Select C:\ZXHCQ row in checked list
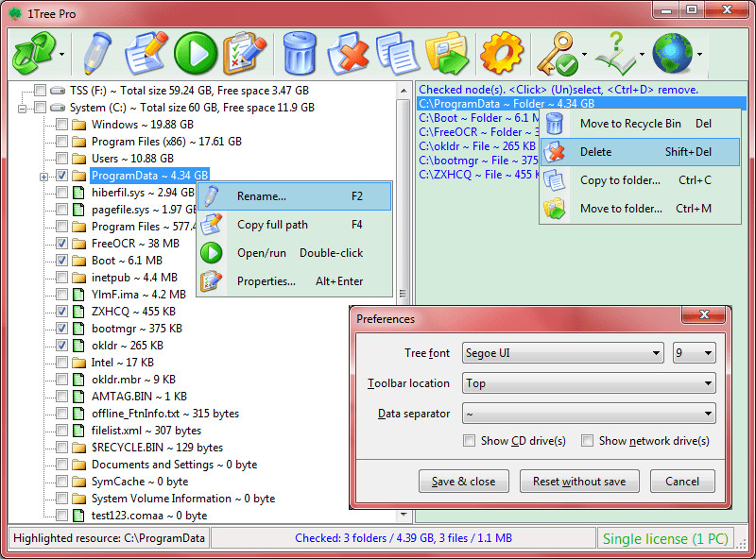This screenshot has width=756, height=559. click(478, 175)
